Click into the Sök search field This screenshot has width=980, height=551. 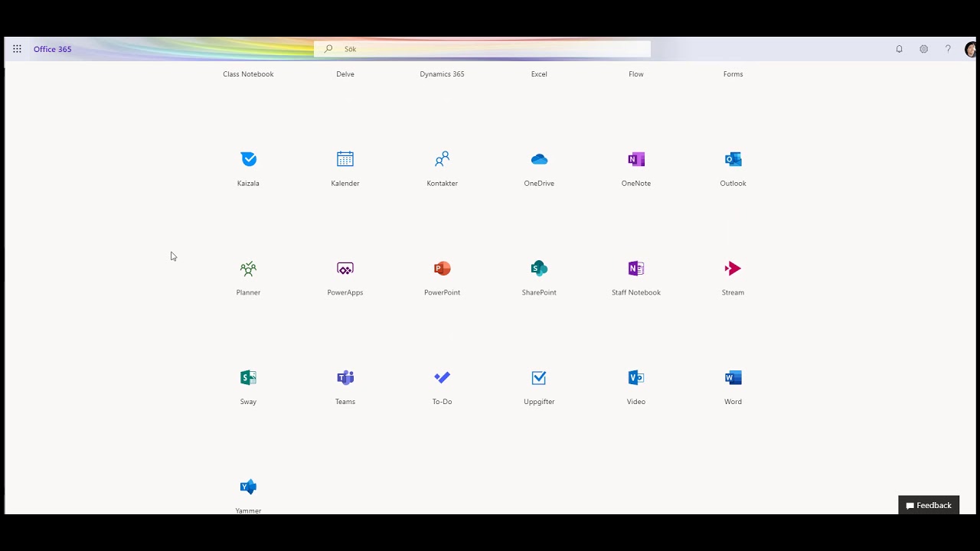(x=482, y=49)
